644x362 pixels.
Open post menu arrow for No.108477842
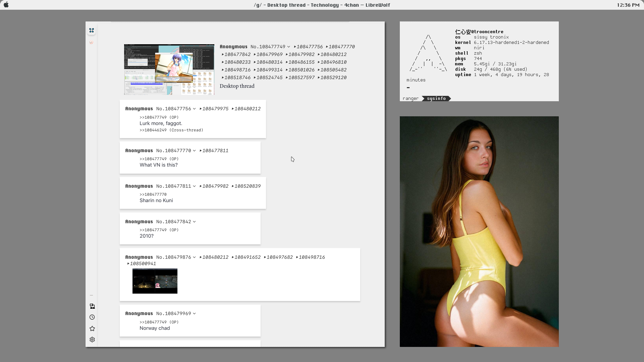point(194,222)
